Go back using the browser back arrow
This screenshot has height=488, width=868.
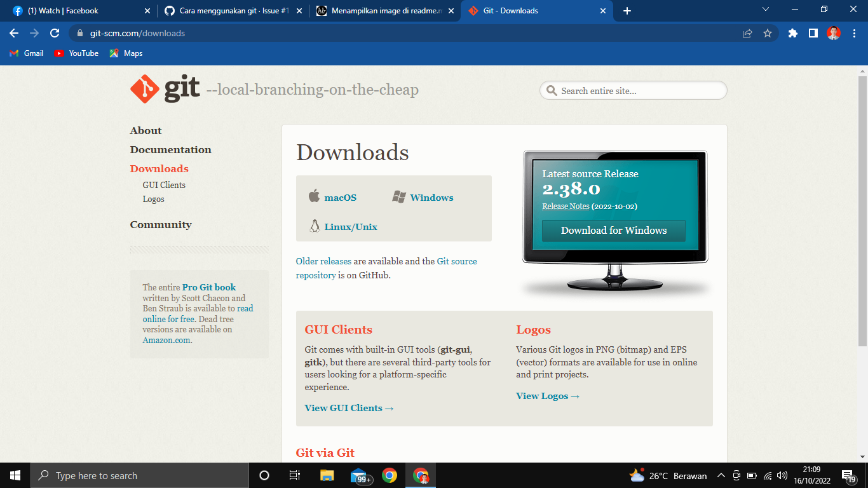(14, 33)
